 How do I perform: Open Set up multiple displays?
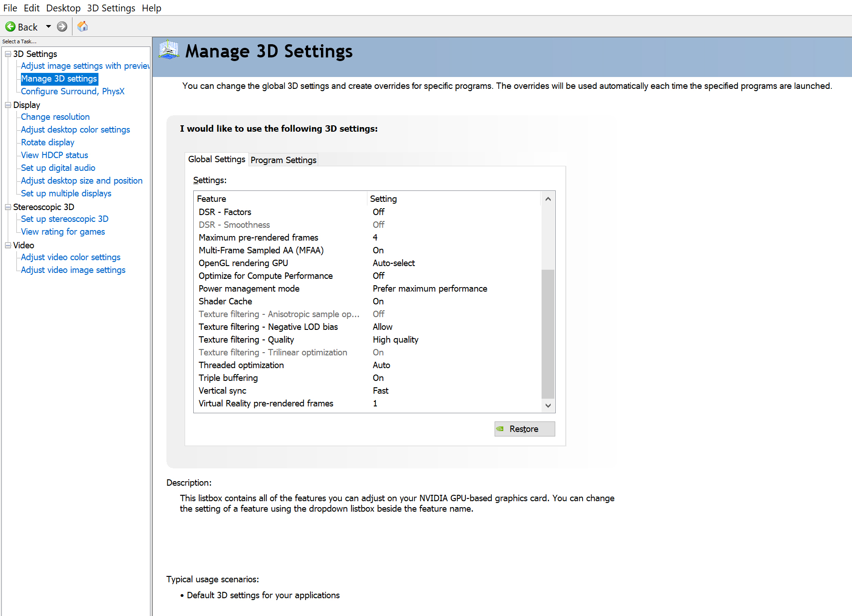pyautogui.click(x=66, y=193)
